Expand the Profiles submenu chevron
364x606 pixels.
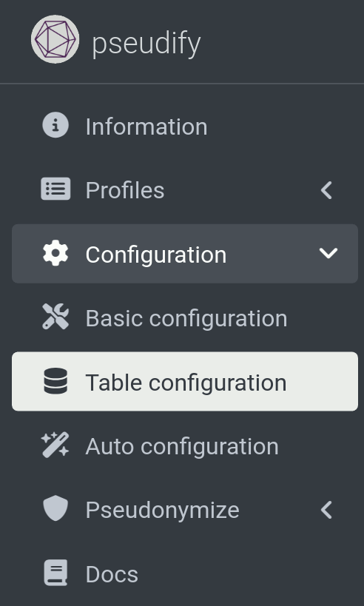point(327,190)
